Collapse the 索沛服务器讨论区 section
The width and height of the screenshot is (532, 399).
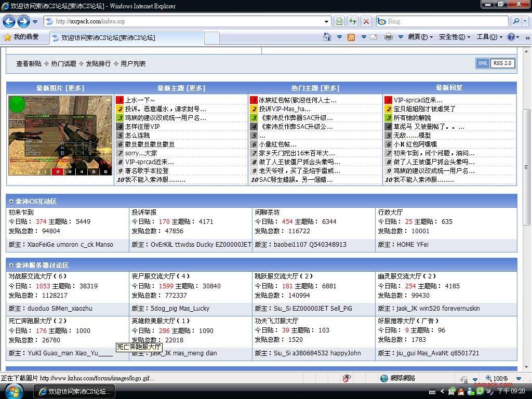[x=11, y=265]
